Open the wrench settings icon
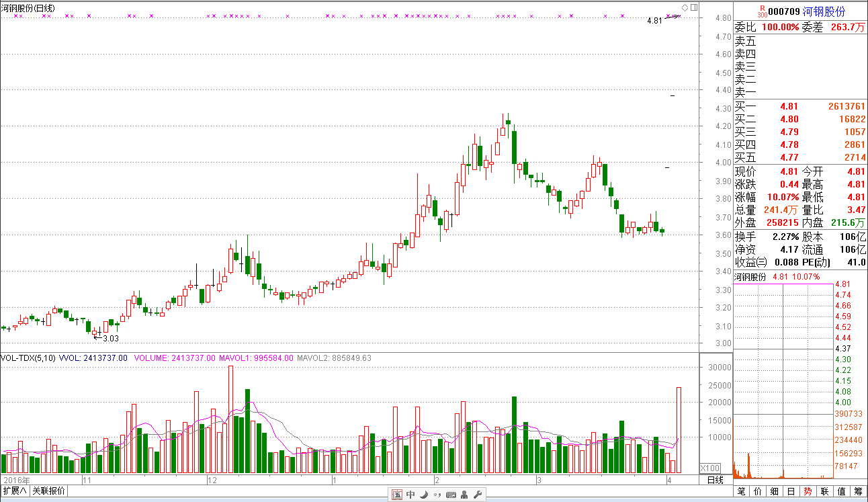 click(x=478, y=495)
